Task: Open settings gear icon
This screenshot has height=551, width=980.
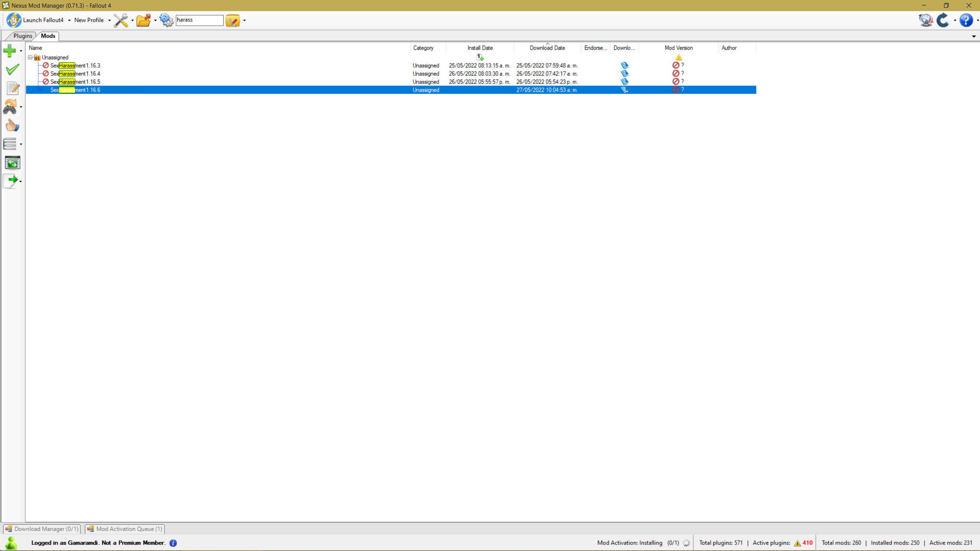Action: tap(167, 20)
